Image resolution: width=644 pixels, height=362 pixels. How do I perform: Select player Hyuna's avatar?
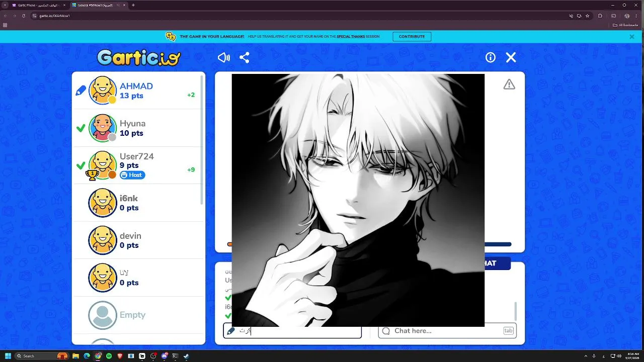[x=103, y=128]
